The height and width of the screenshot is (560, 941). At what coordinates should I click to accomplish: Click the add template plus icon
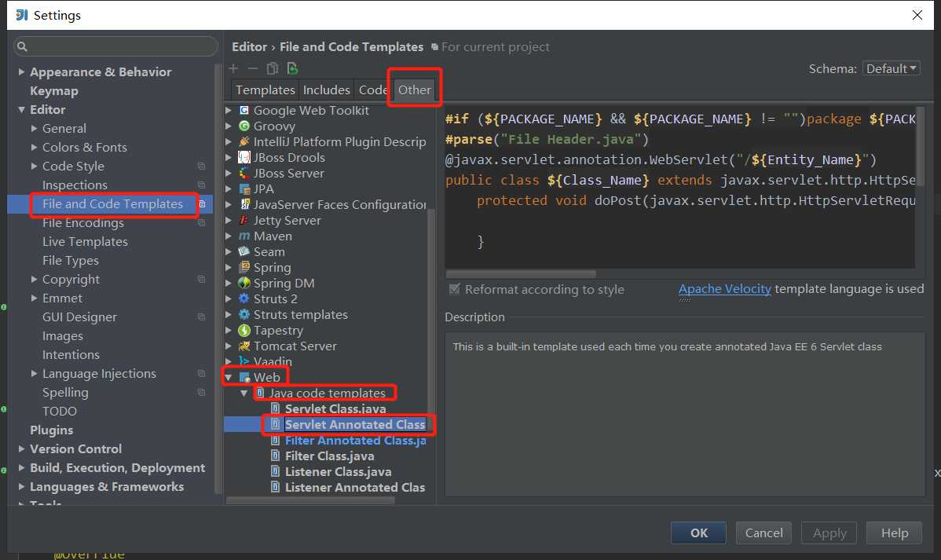click(x=233, y=68)
